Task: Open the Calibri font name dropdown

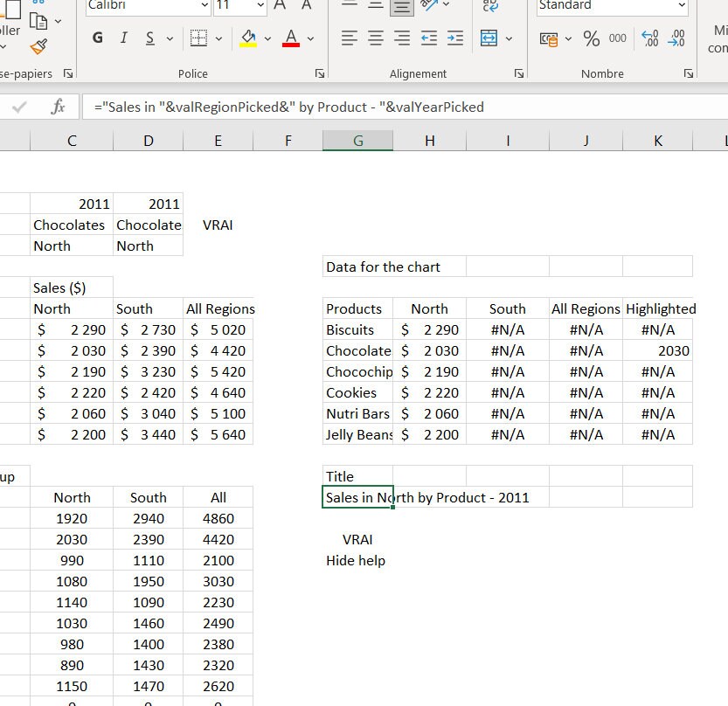Action: pos(205,6)
